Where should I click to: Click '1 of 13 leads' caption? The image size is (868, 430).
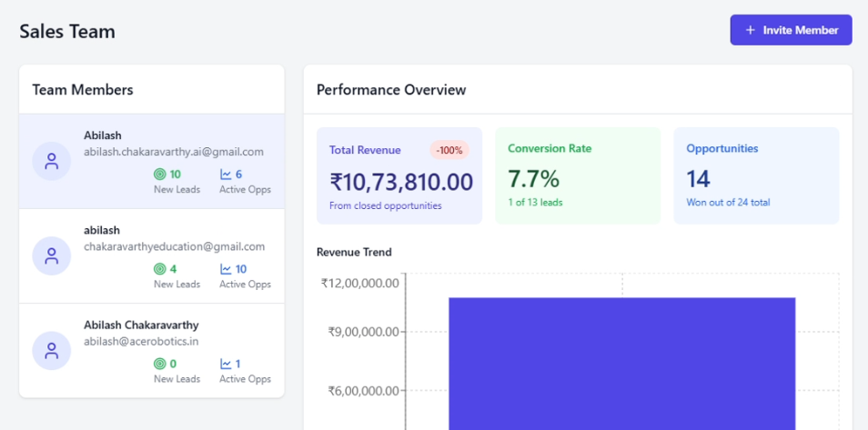pyautogui.click(x=535, y=203)
